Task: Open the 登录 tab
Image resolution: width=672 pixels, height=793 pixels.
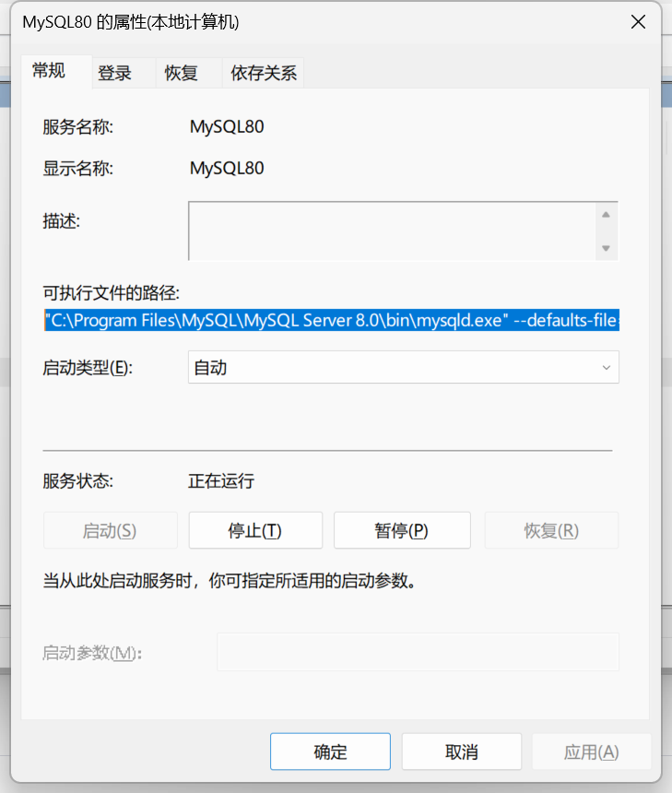Action: click(115, 74)
